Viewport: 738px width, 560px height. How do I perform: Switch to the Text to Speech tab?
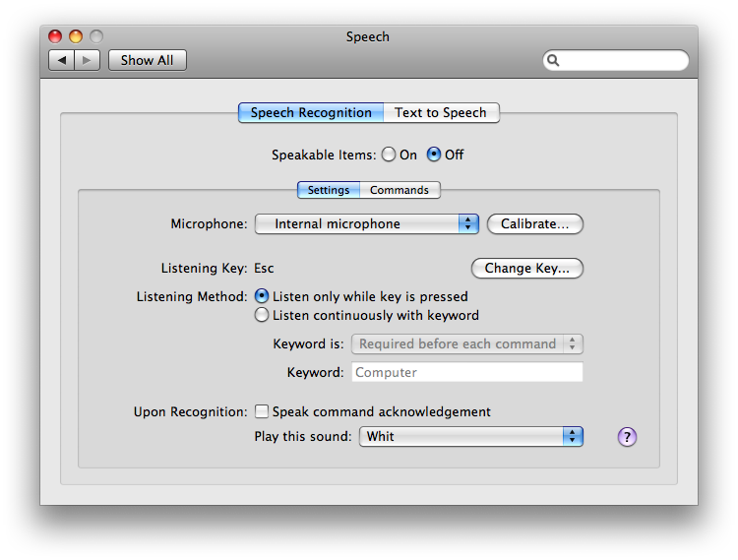click(441, 113)
